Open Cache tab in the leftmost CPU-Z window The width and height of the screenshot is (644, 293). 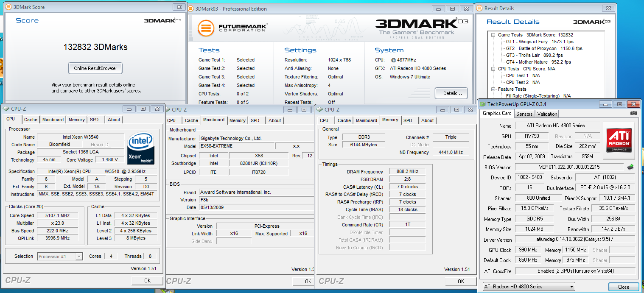coord(31,120)
